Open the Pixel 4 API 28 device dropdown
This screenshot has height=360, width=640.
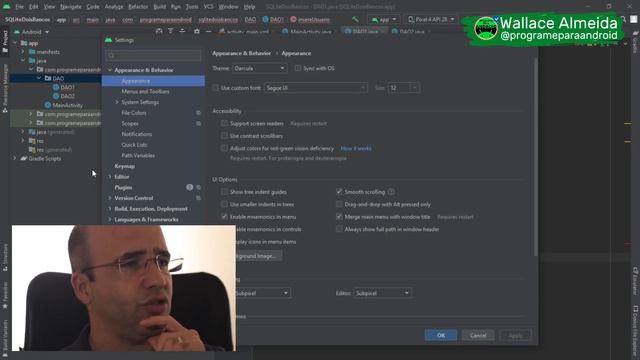tap(431, 19)
